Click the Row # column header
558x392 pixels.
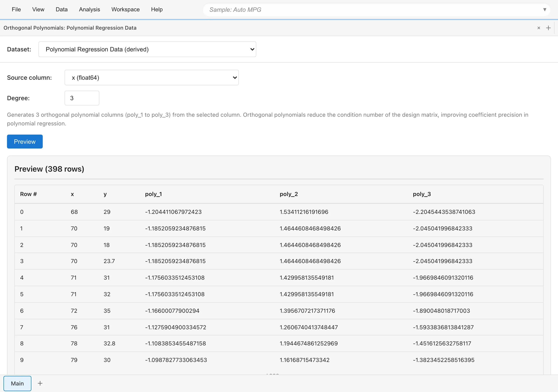pos(28,194)
